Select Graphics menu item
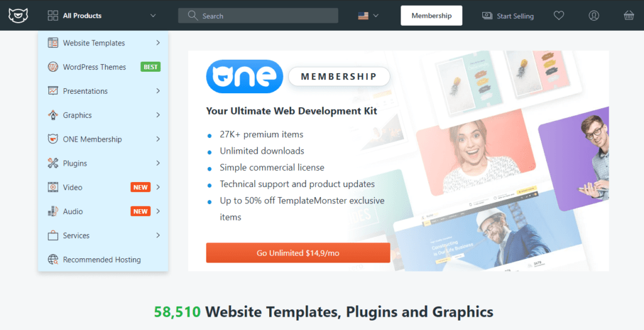This screenshot has width=644, height=330. click(x=103, y=115)
